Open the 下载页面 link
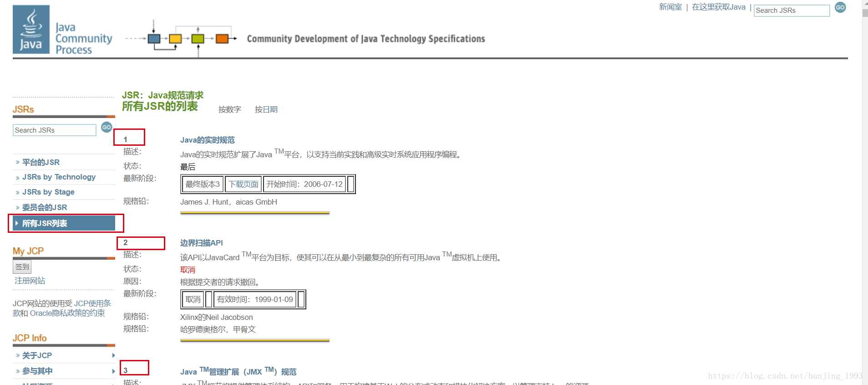This screenshot has width=868, height=385. [244, 185]
